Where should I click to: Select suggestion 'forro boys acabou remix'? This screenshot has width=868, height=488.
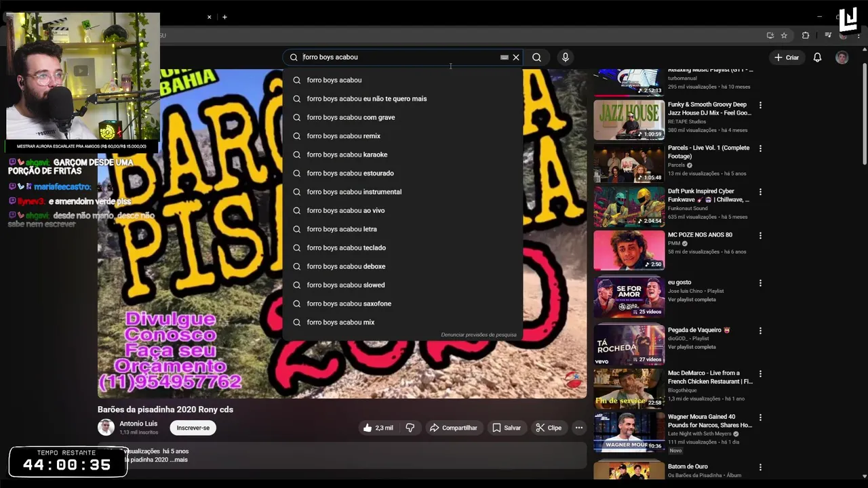pos(403,136)
